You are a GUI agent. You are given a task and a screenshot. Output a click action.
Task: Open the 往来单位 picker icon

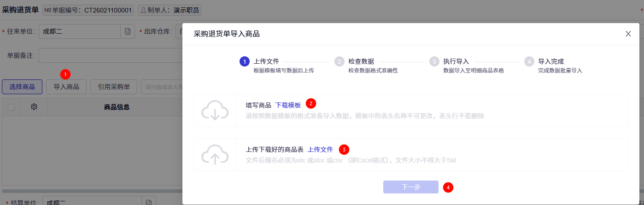tap(128, 31)
